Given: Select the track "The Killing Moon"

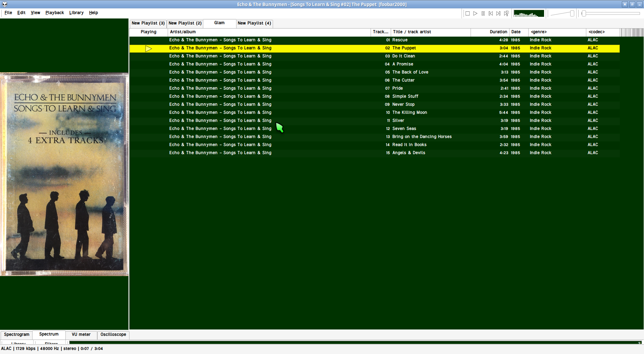Looking at the screenshot, I should [374, 113].
